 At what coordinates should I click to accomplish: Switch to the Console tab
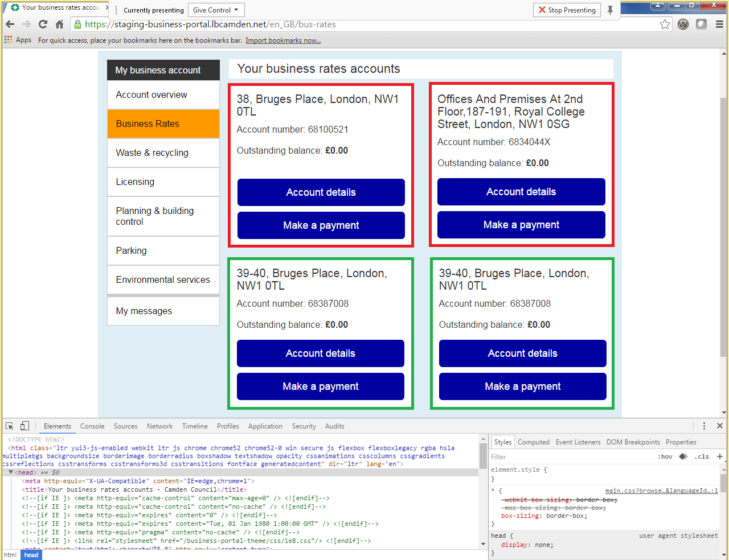(x=92, y=426)
